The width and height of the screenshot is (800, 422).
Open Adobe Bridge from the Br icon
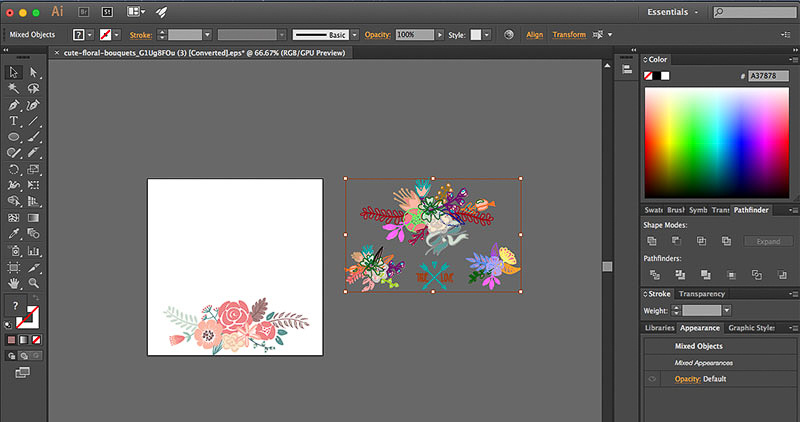[83, 12]
